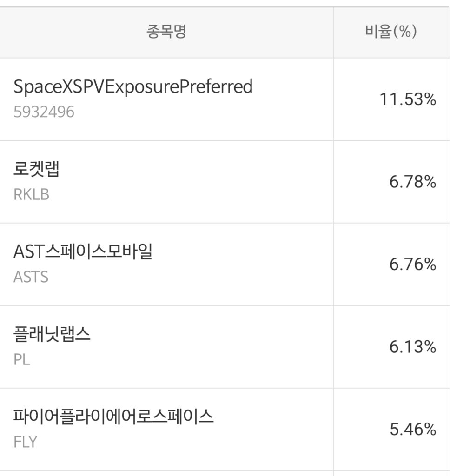Image resolution: width=450 pixels, height=476 pixels.
Task: Click the RKLB ticker symbol
Action: point(31,194)
